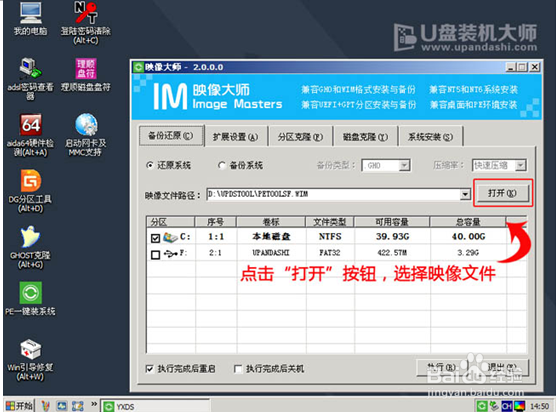Image resolution: width=556 pixels, height=412 pixels.
Task: Click green 映像大师 tray icon
Action: tap(482, 406)
